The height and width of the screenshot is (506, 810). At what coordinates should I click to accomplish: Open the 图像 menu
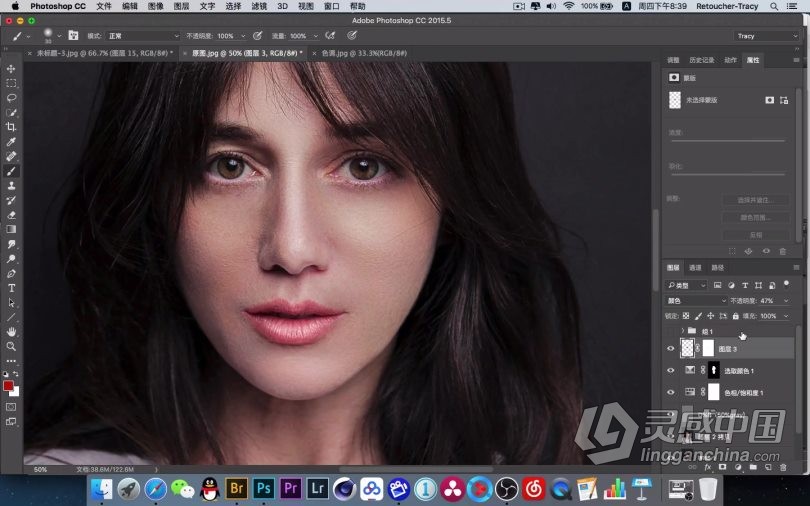[x=155, y=6]
